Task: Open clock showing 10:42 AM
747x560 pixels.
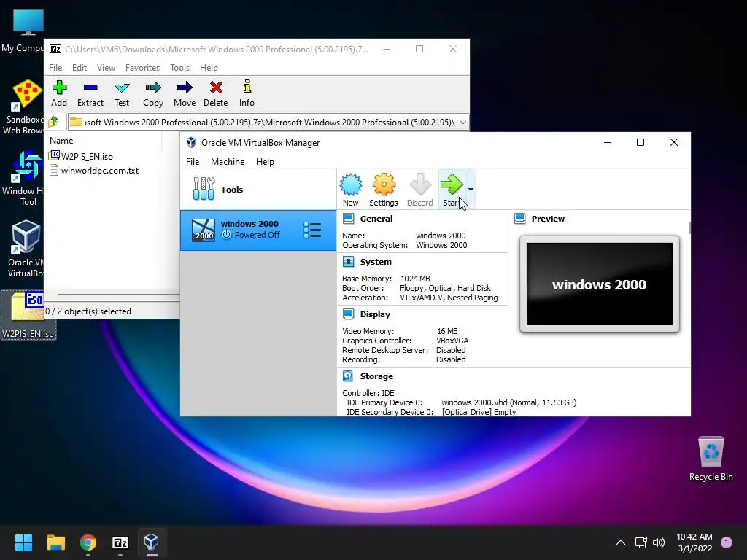Action: pos(694,542)
